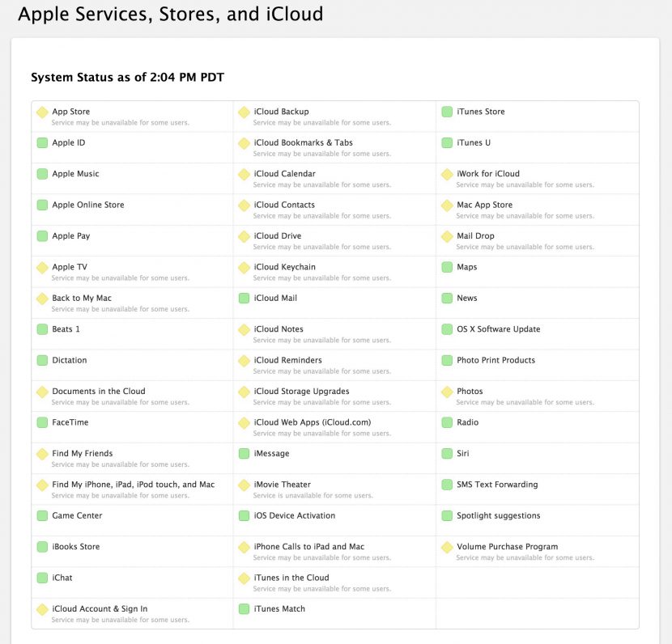Open the Find My Friends status entry
The width and height of the screenshot is (672, 644).
click(82, 454)
